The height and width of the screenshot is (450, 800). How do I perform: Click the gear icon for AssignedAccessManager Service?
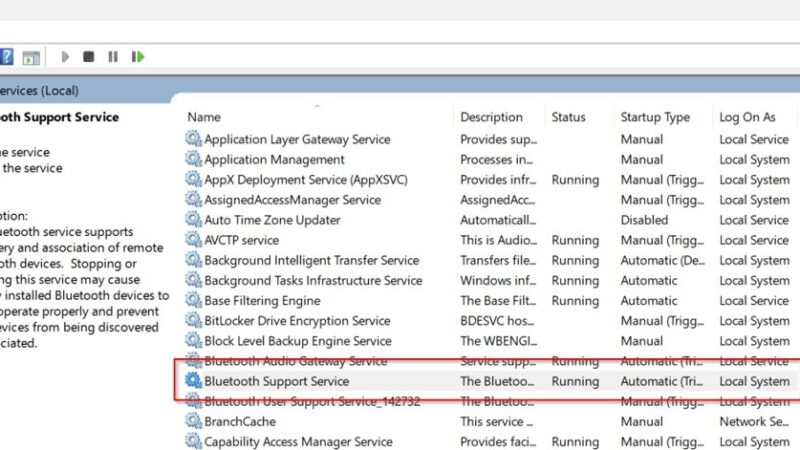coord(193,199)
